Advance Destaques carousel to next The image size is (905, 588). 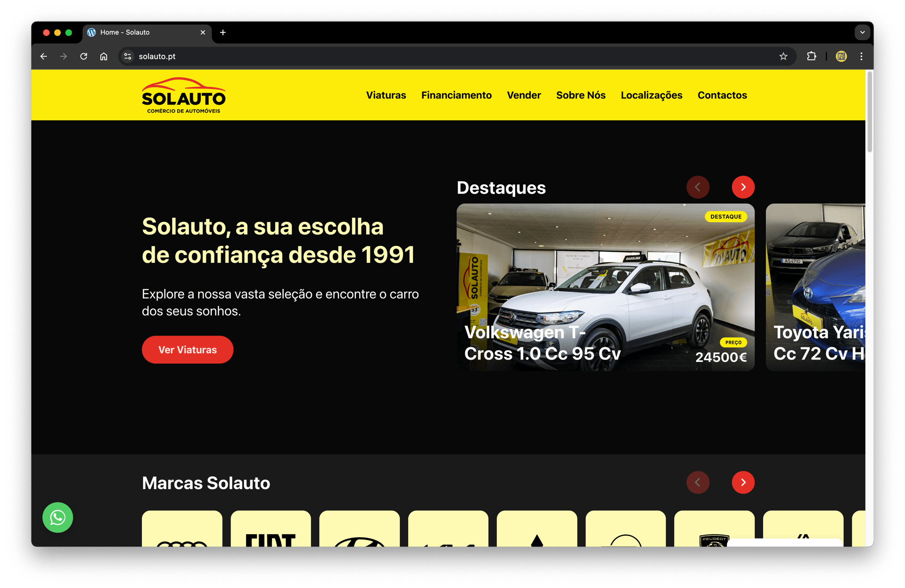(x=743, y=187)
